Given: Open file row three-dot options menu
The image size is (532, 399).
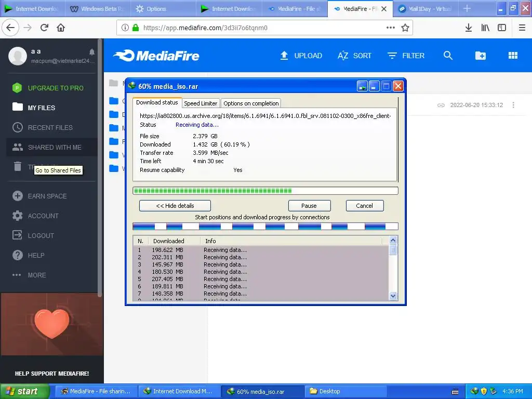Looking at the screenshot, I should click(513, 105).
